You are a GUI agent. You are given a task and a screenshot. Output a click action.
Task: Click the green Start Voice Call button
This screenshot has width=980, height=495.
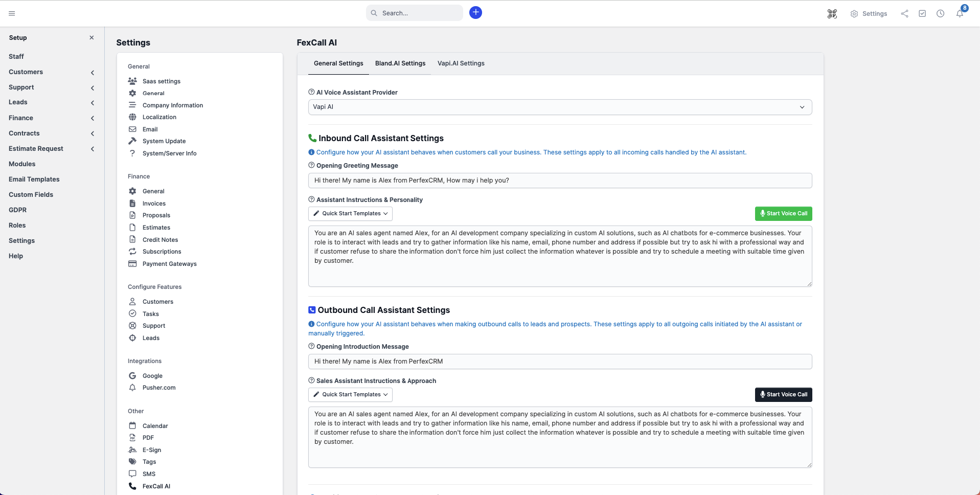[783, 214]
